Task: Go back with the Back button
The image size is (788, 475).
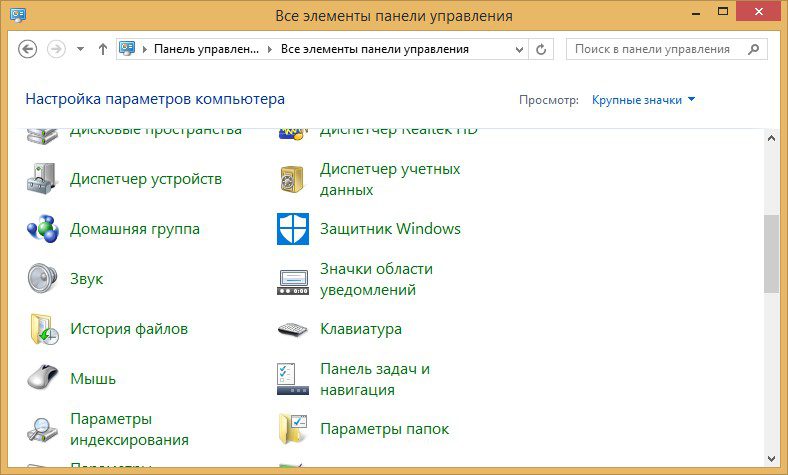Action: pyautogui.click(x=28, y=49)
